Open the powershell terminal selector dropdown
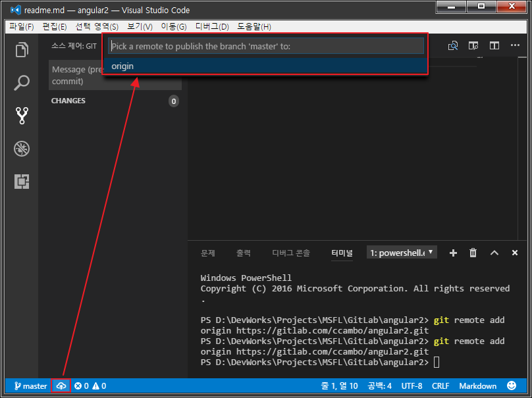 (x=402, y=253)
